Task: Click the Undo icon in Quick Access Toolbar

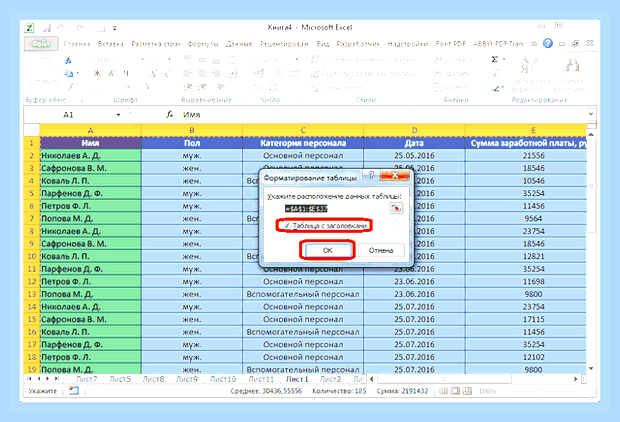Action: point(60,28)
